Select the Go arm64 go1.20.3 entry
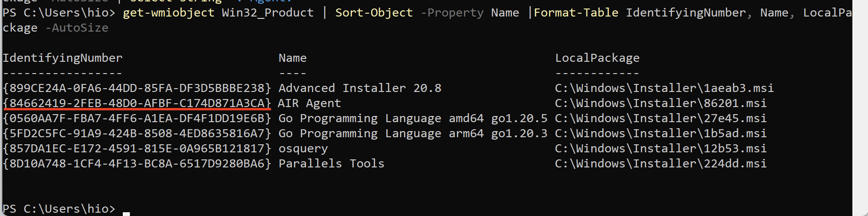This screenshot has height=216, width=868. click(x=413, y=133)
